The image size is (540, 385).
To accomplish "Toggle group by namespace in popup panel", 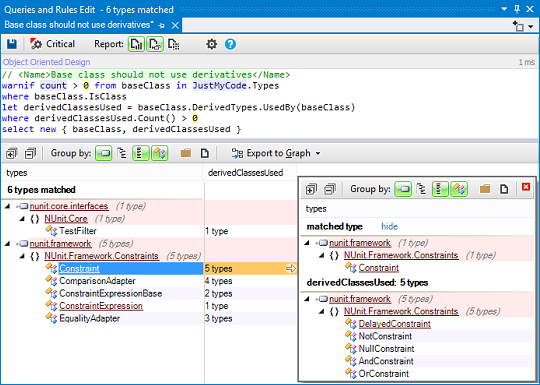I will coord(440,189).
